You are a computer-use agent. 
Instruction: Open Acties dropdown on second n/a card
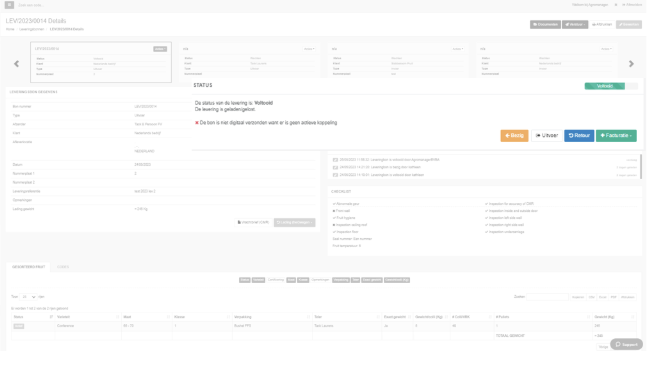(309, 49)
